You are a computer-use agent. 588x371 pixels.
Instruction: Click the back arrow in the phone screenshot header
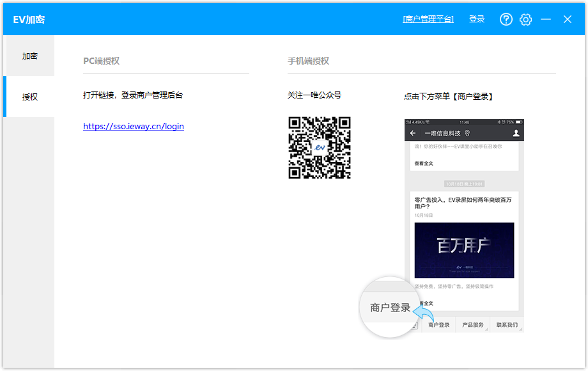[x=413, y=132]
